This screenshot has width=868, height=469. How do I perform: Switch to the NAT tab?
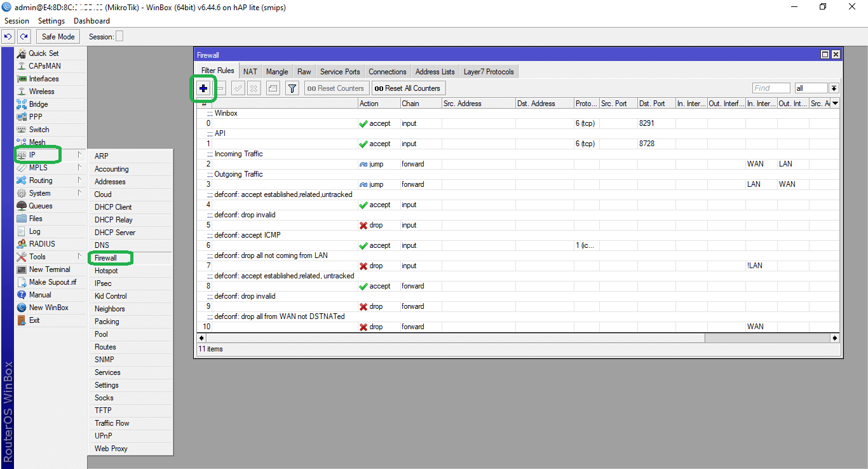pos(250,72)
